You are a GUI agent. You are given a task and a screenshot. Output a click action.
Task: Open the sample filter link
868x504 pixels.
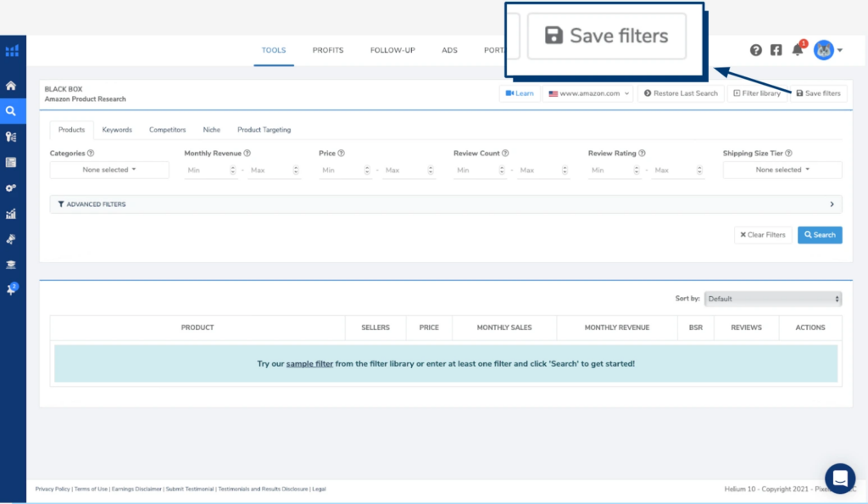pyautogui.click(x=309, y=362)
